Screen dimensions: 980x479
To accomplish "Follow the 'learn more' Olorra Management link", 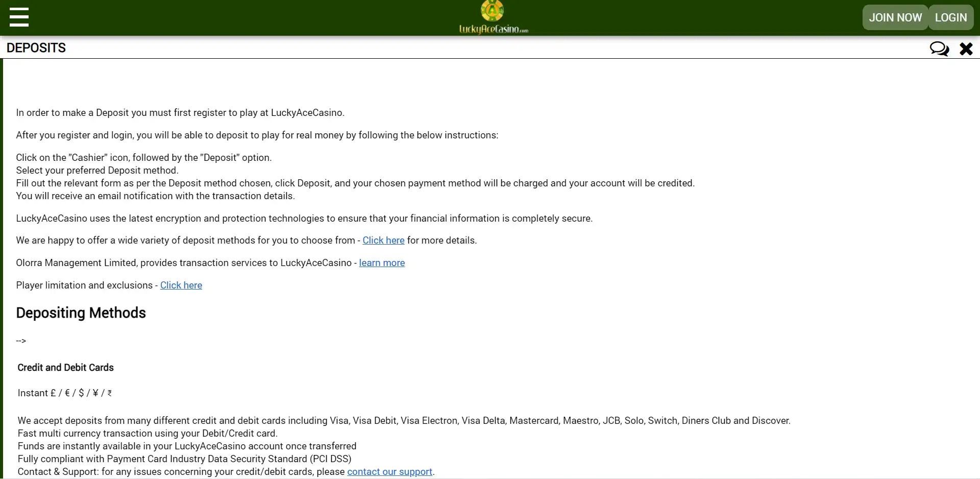I will [x=381, y=263].
